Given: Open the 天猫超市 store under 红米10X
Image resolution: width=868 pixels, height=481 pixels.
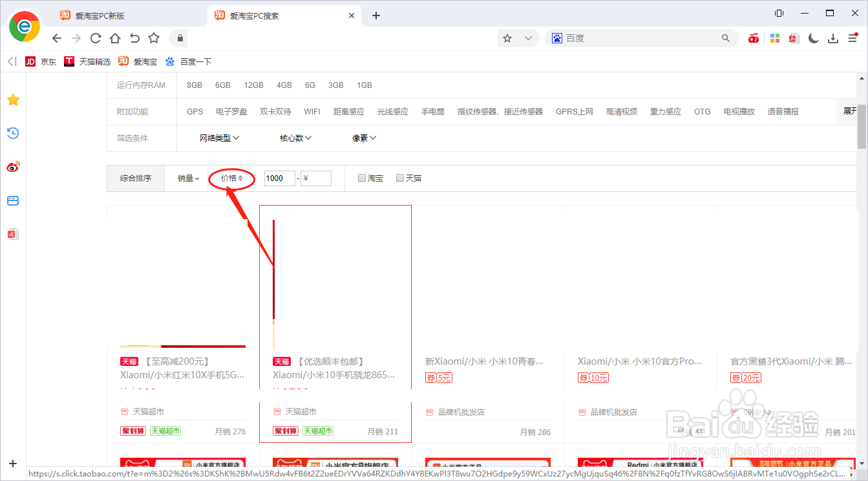Looking at the screenshot, I should pos(148,412).
